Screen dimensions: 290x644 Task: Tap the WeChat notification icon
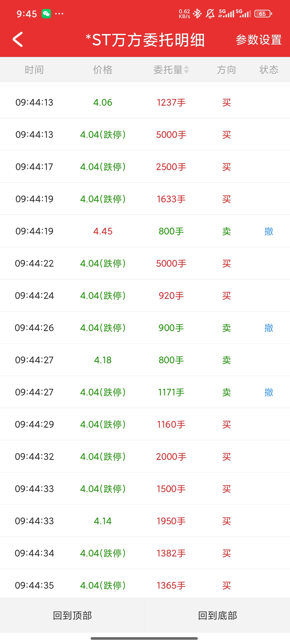click(x=46, y=14)
